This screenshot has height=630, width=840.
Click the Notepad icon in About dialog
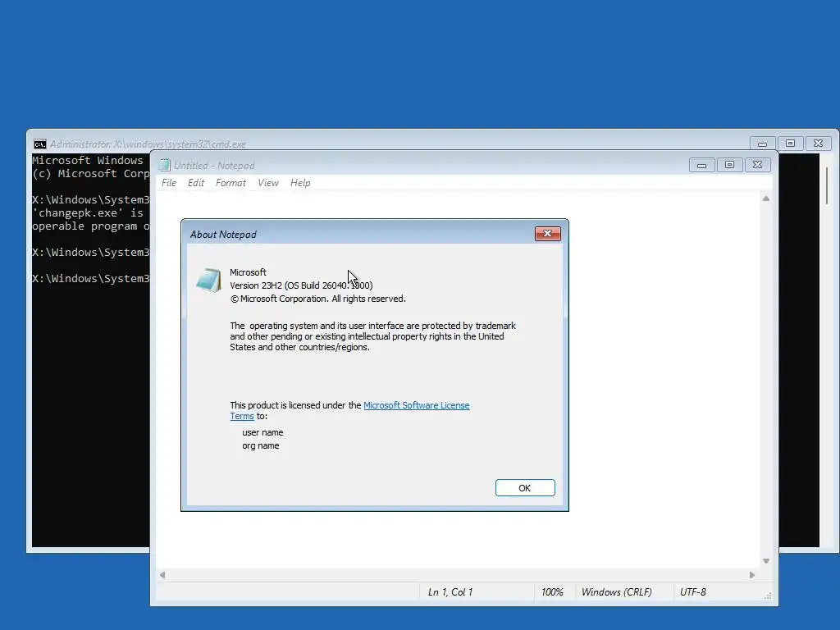209,280
